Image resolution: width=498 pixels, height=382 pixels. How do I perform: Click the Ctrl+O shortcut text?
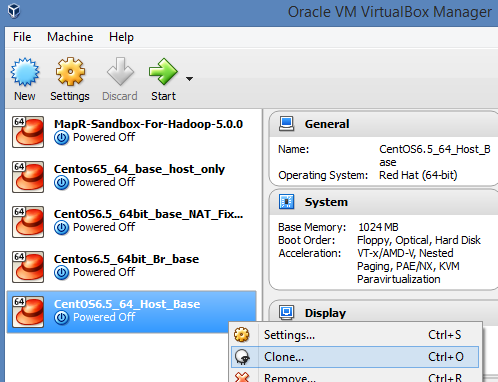click(446, 357)
